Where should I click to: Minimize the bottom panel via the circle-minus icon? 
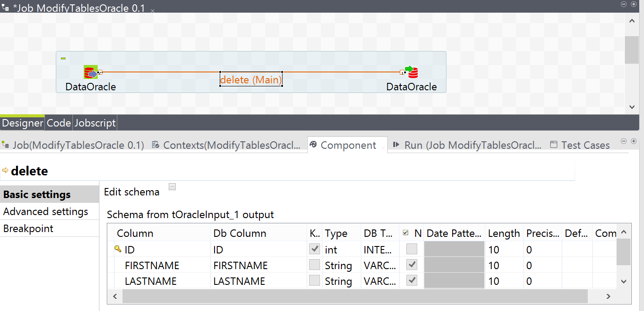(623, 141)
